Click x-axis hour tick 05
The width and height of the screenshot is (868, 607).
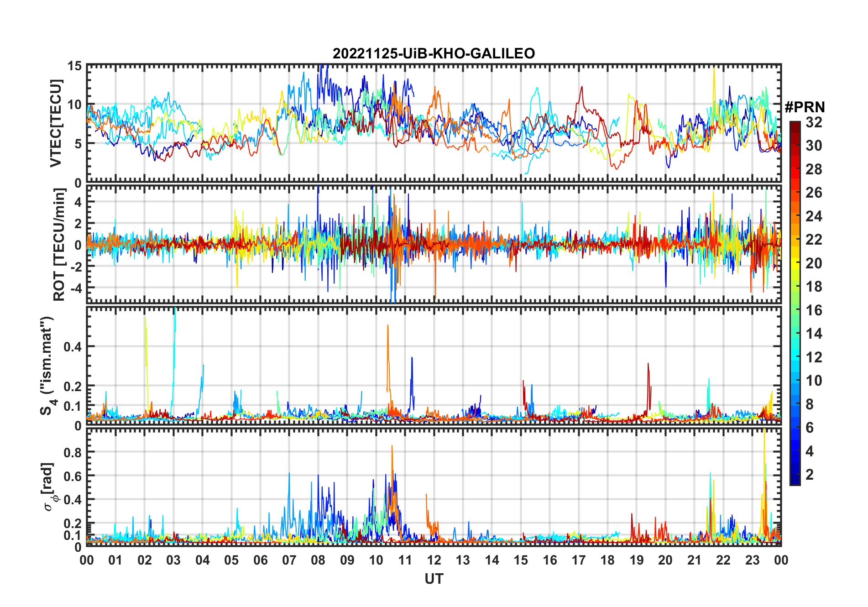pyautogui.click(x=231, y=560)
